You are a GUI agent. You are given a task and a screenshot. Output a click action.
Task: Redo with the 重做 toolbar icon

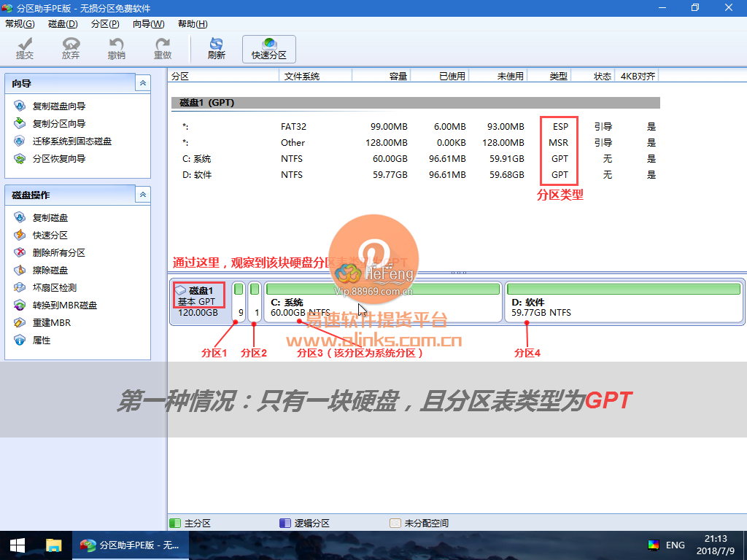162,47
